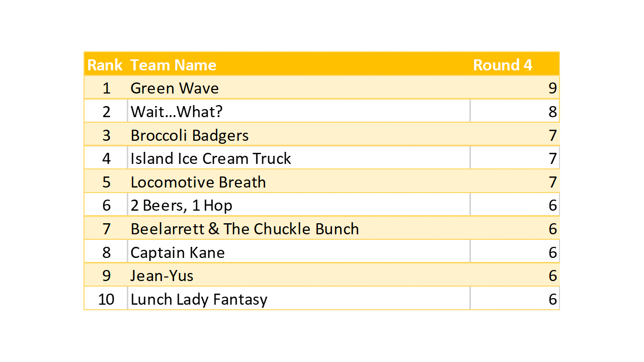
Task: Click the 2 Beers, 1 Hop cell
Action: tap(181, 205)
